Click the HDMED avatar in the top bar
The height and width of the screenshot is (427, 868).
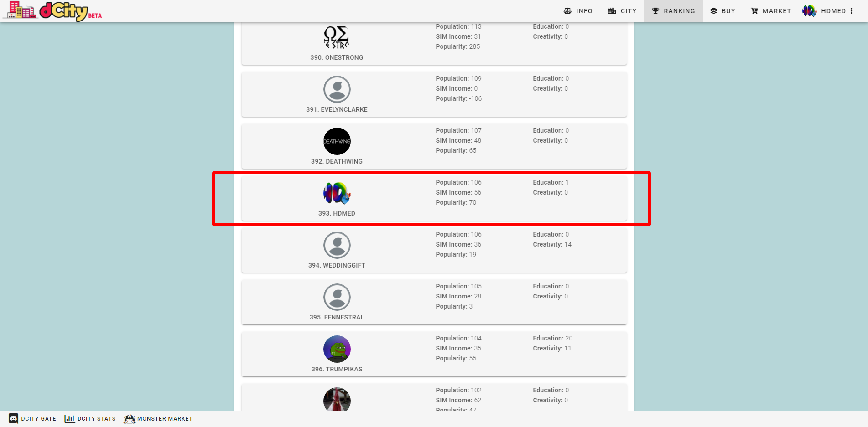pyautogui.click(x=810, y=11)
